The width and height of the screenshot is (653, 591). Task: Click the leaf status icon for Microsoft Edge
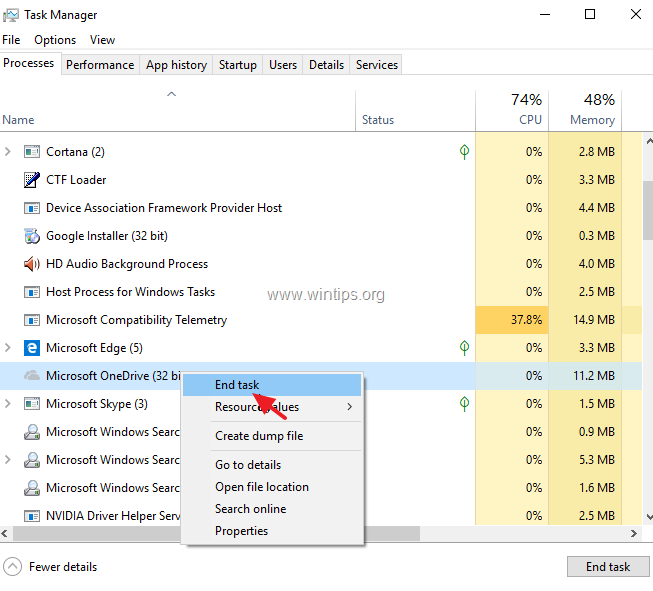pyautogui.click(x=464, y=347)
